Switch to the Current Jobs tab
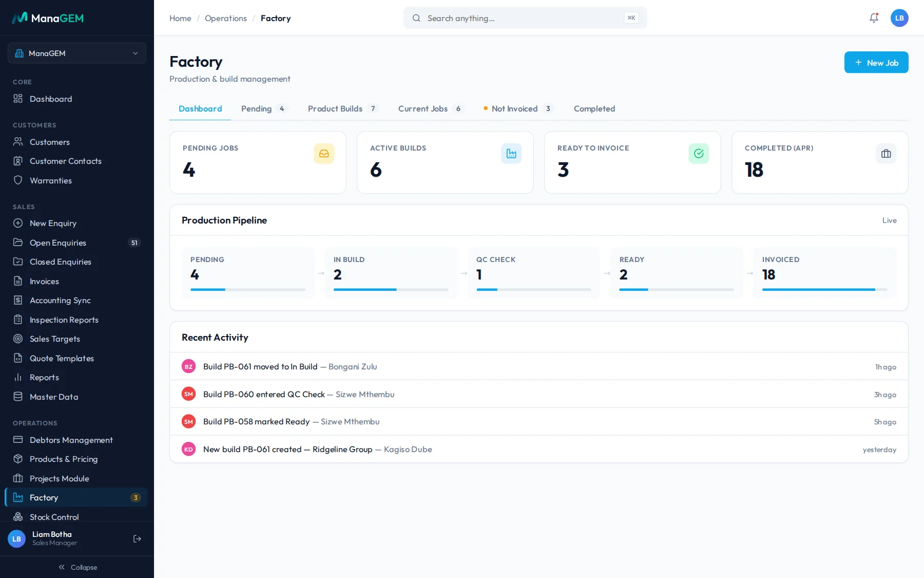The height and width of the screenshot is (578, 924). [x=431, y=109]
